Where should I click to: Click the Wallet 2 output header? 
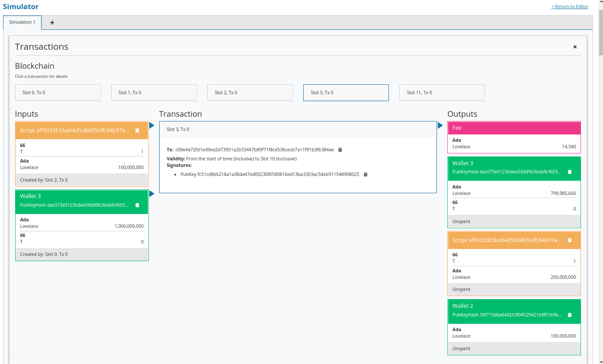click(514, 306)
